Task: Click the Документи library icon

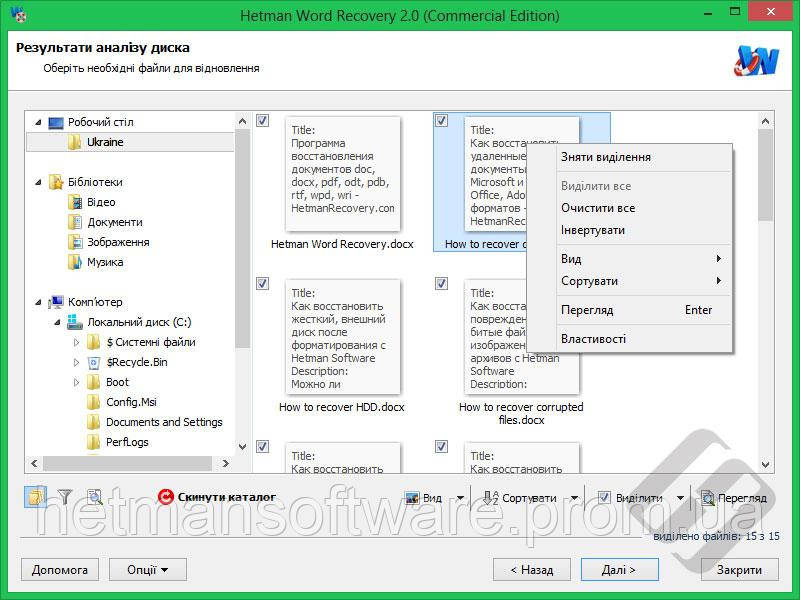Action: [75, 222]
